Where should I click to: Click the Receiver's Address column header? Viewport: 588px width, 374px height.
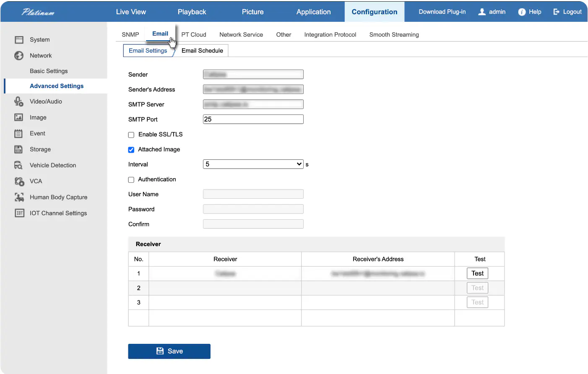[x=378, y=259]
